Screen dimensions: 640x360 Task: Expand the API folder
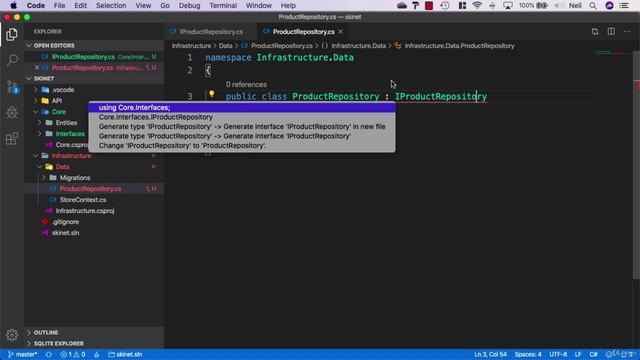[36, 100]
